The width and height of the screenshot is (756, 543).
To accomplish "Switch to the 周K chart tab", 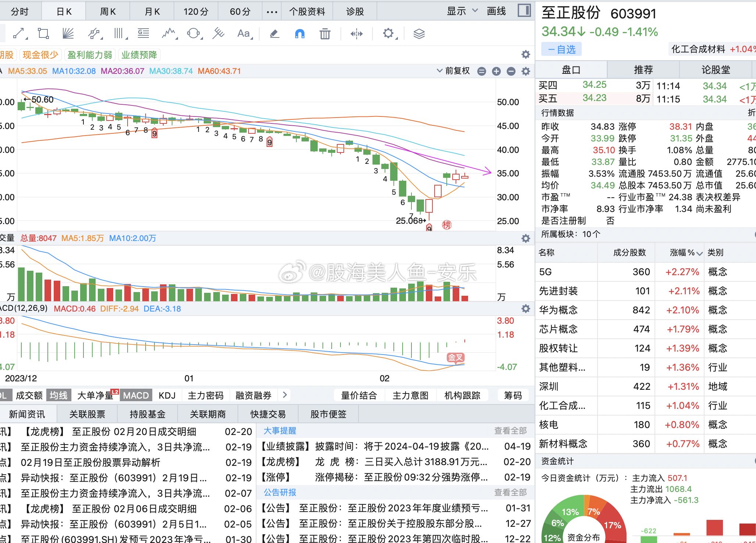I will point(108,12).
